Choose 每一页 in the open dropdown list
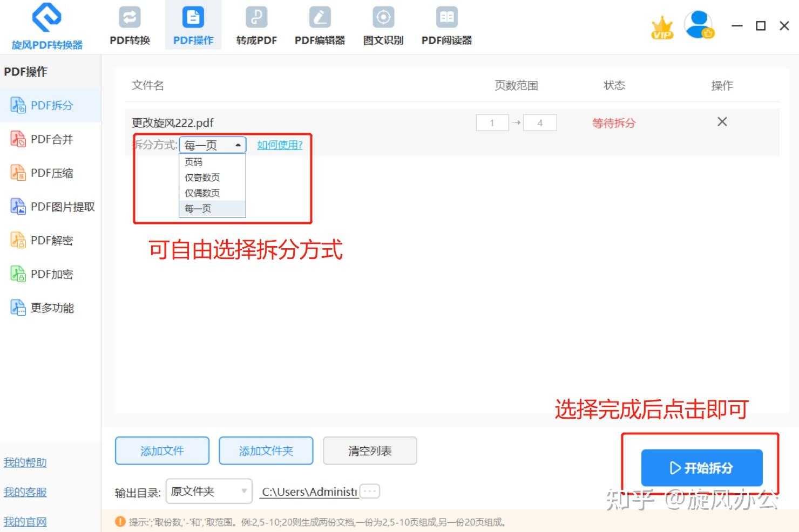 pos(212,209)
